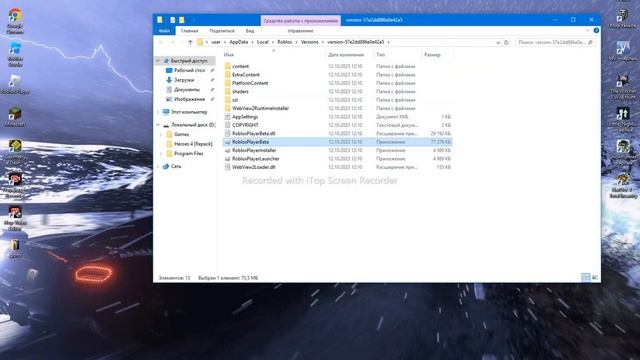The width and height of the screenshot is (640, 360).
Task: Expand the Сеть tree node
Action: click(x=158, y=167)
